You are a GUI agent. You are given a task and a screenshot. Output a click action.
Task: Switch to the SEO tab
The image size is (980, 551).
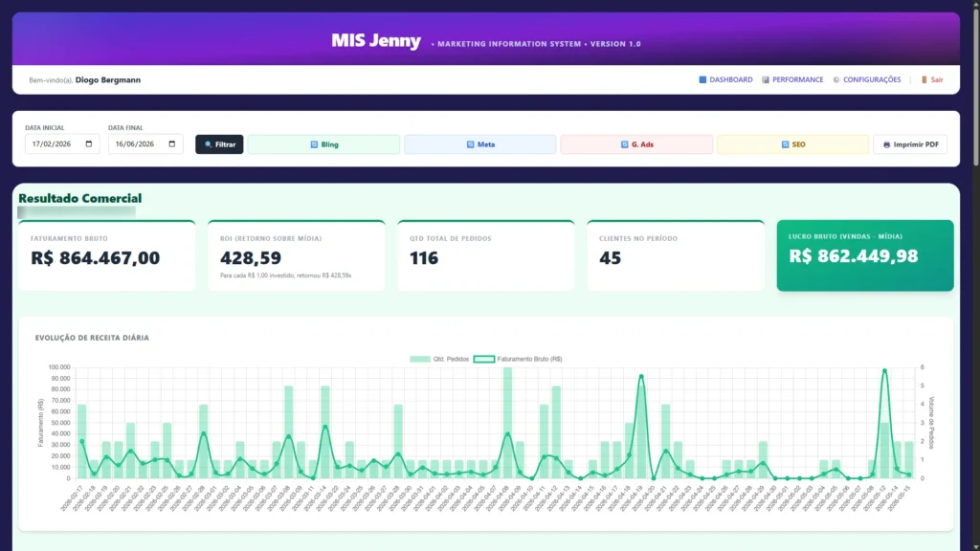point(792,144)
